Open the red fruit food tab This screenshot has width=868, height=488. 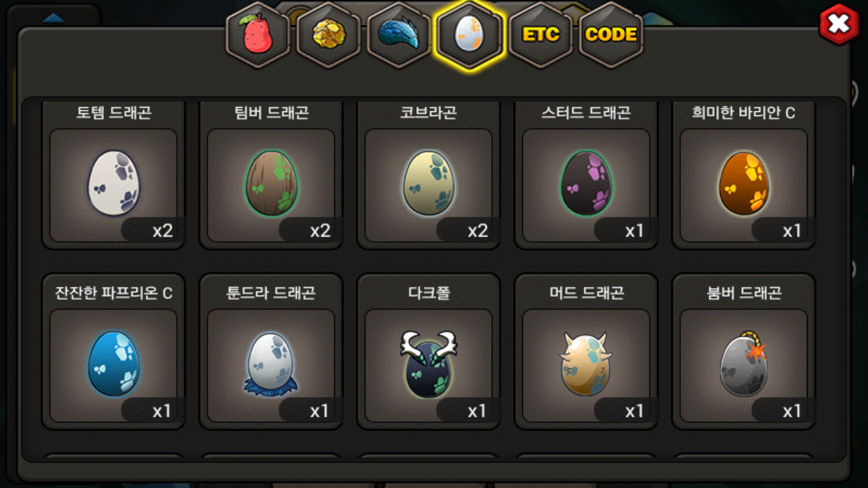(258, 35)
